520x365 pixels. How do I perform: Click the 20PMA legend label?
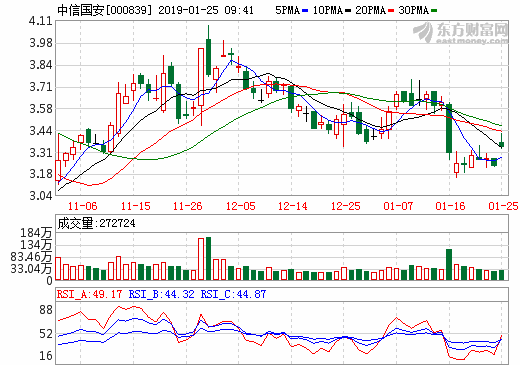click(370, 10)
